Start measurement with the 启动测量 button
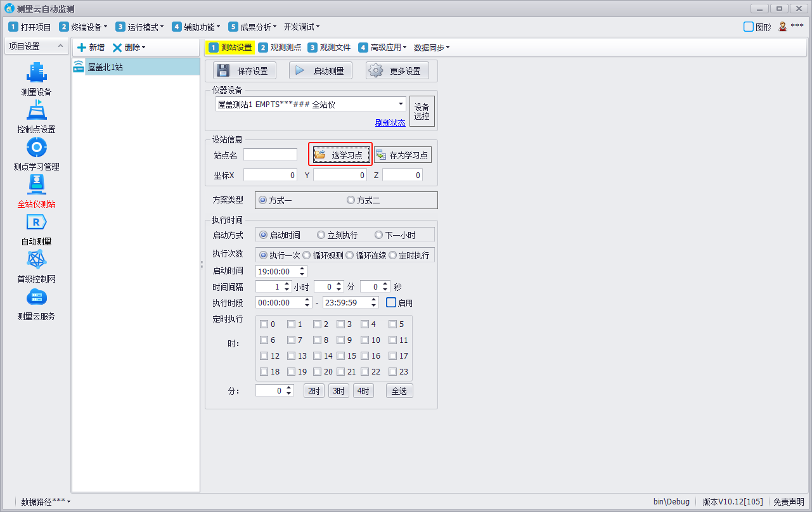 click(321, 70)
